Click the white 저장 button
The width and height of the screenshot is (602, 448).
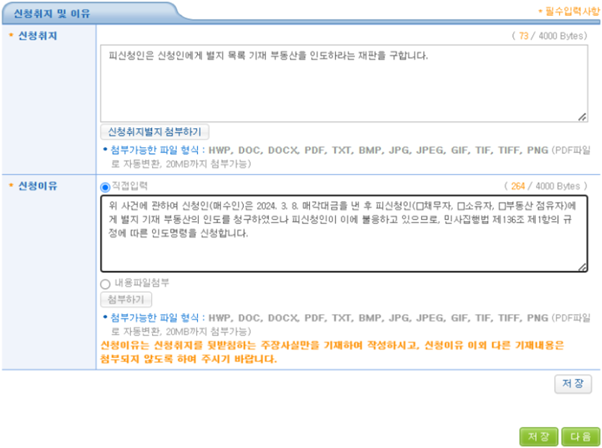point(572,383)
